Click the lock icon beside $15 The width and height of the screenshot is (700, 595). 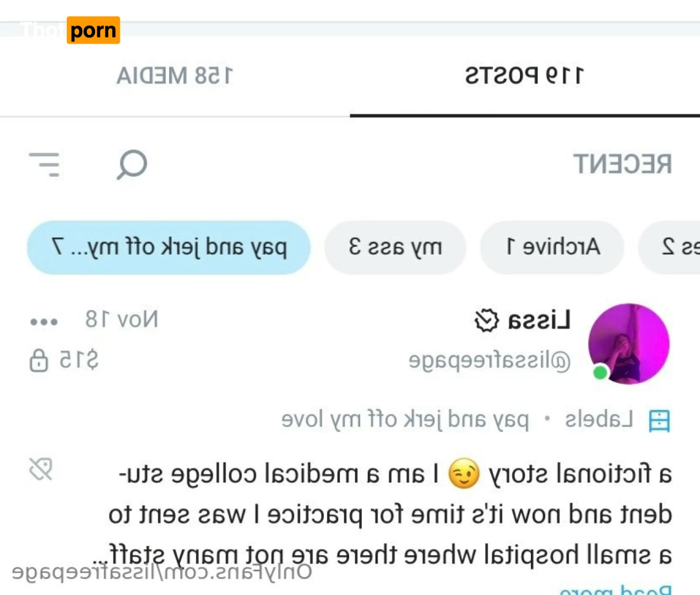tap(39, 360)
